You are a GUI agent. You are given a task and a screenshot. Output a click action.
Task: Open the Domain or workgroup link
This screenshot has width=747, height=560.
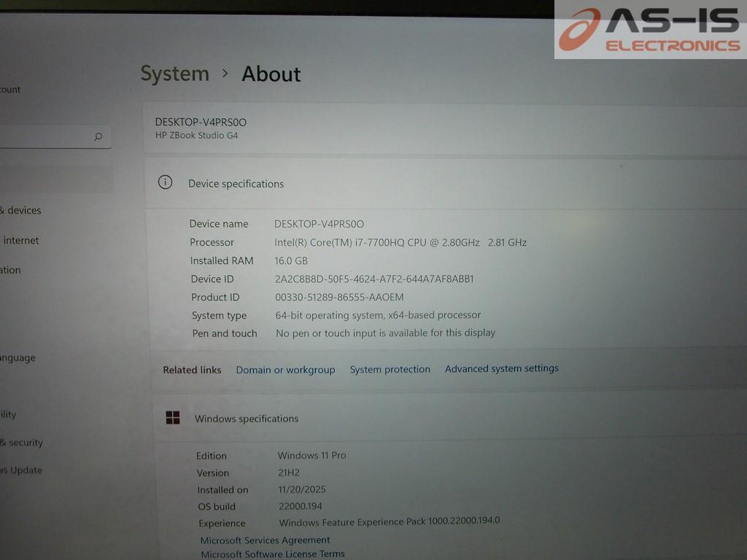click(285, 370)
